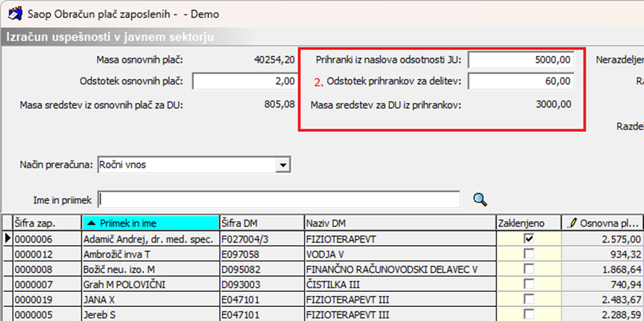Click the VODJA V cell
Image resolution: width=644 pixels, height=321 pixels.
click(x=400, y=255)
